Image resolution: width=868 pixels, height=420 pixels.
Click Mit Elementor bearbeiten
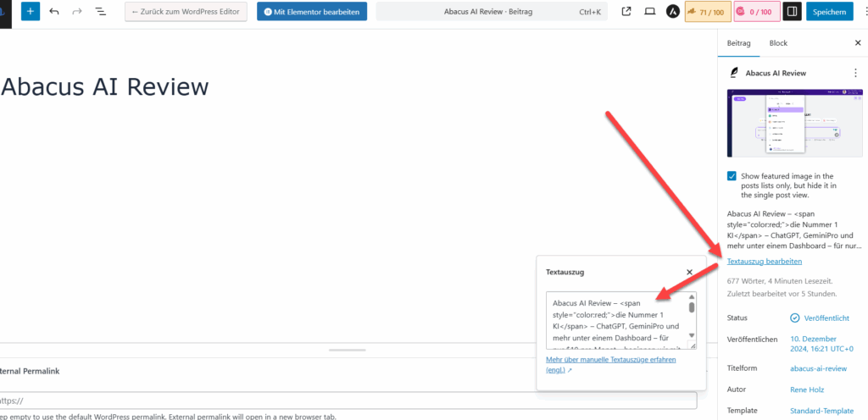point(312,12)
